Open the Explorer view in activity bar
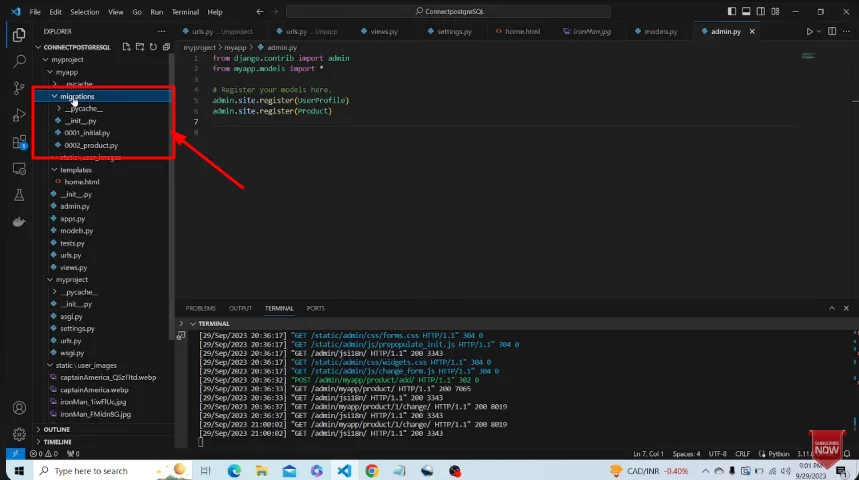 [x=19, y=35]
